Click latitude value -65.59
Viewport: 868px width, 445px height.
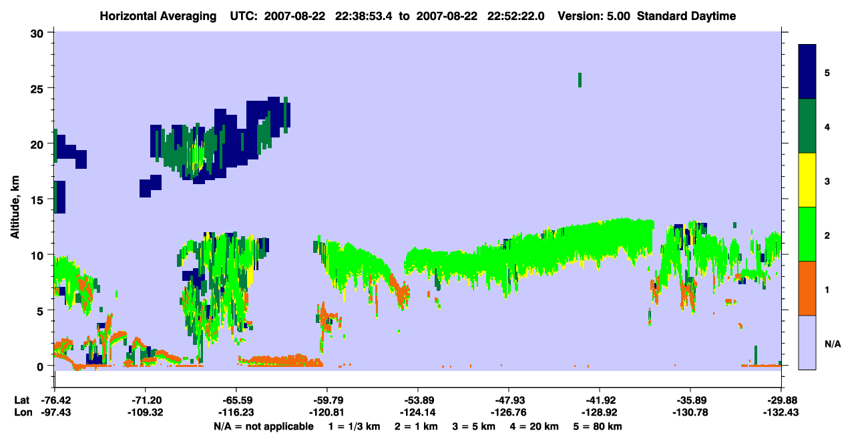click(x=236, y=400)
